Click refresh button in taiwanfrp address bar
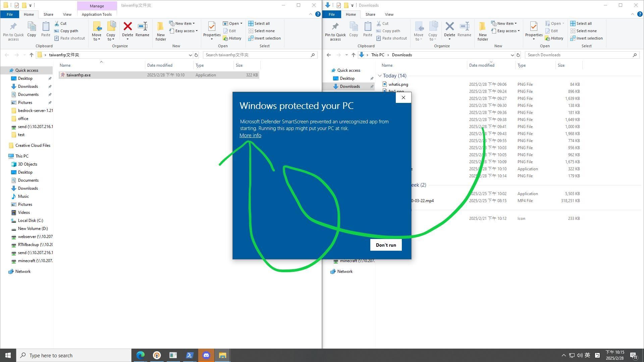 click(x=196, y=55)
